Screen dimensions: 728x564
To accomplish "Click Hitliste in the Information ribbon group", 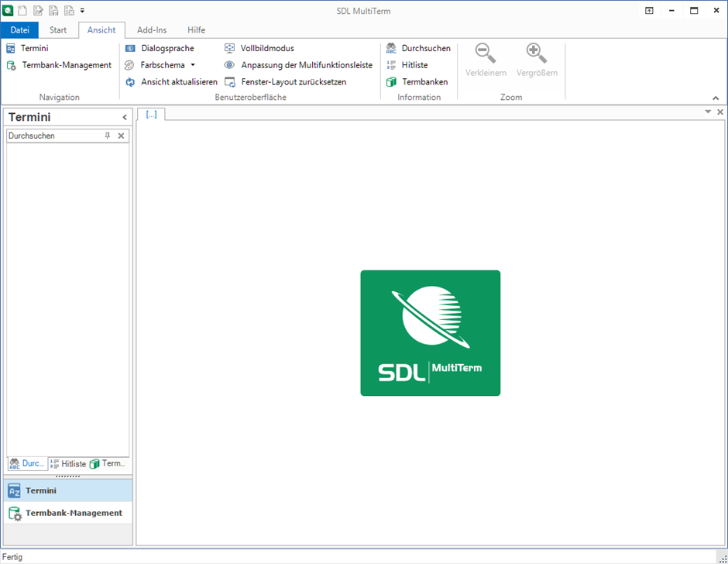I will [407, 65].
